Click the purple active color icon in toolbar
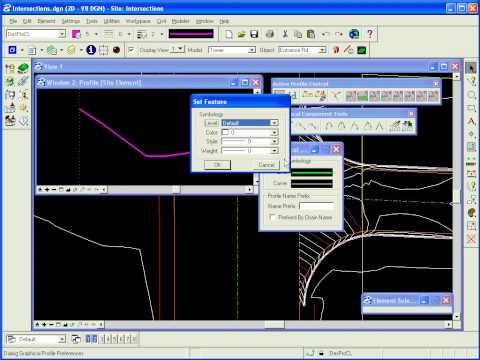Image resolution: width=480 pixels, height=360 pixels. tap(76, 34)
